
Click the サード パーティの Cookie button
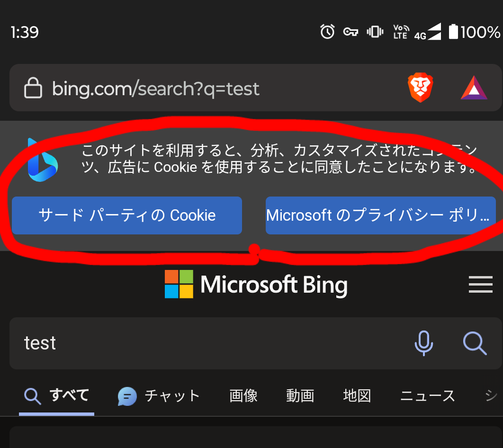(127, 215)
